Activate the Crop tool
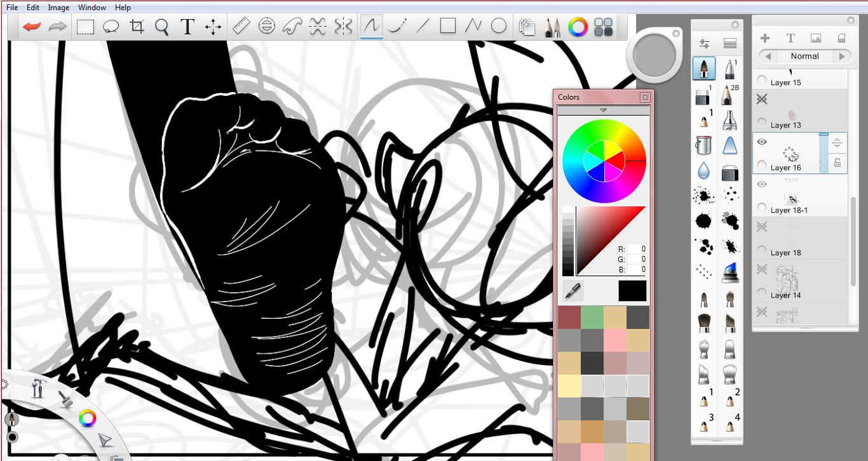The image size is (868, 461). tap(137, 27)
